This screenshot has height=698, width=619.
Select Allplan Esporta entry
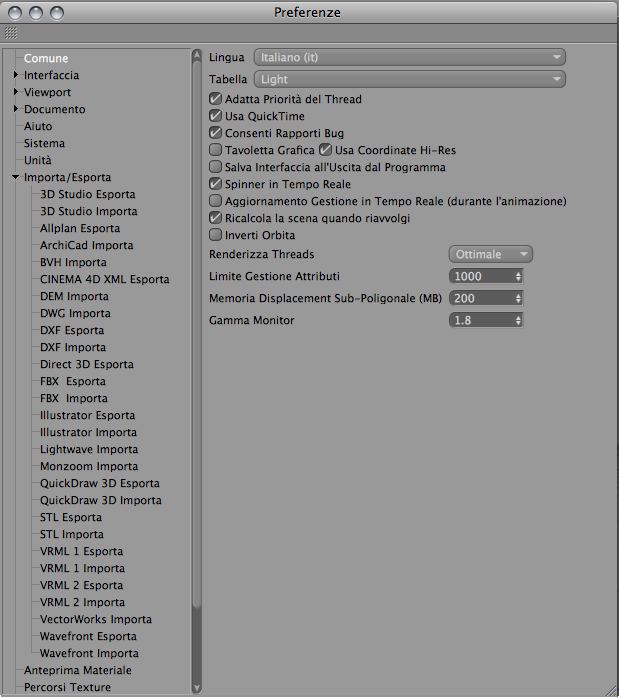[x=80, y=228]
